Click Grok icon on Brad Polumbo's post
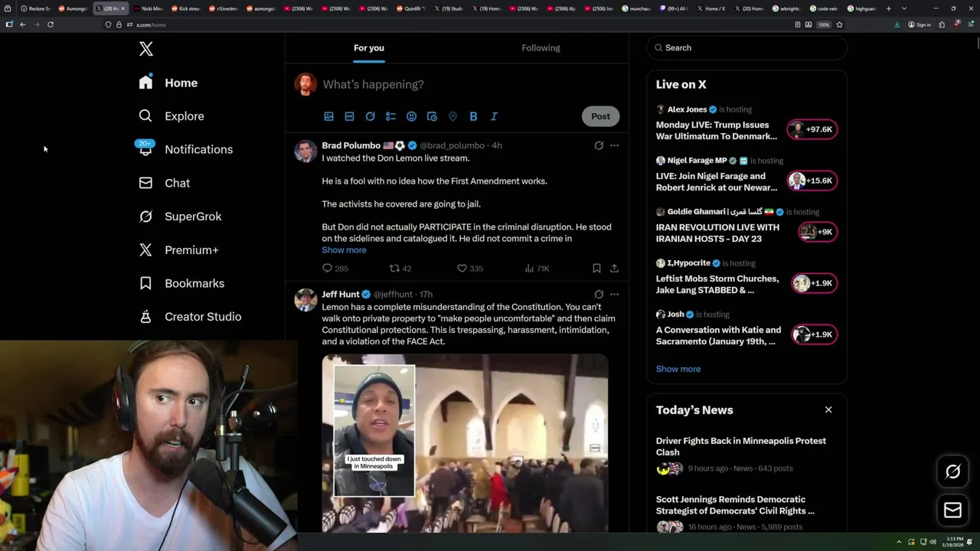Screen dimensions: 980x551 [x=599, y=145]
